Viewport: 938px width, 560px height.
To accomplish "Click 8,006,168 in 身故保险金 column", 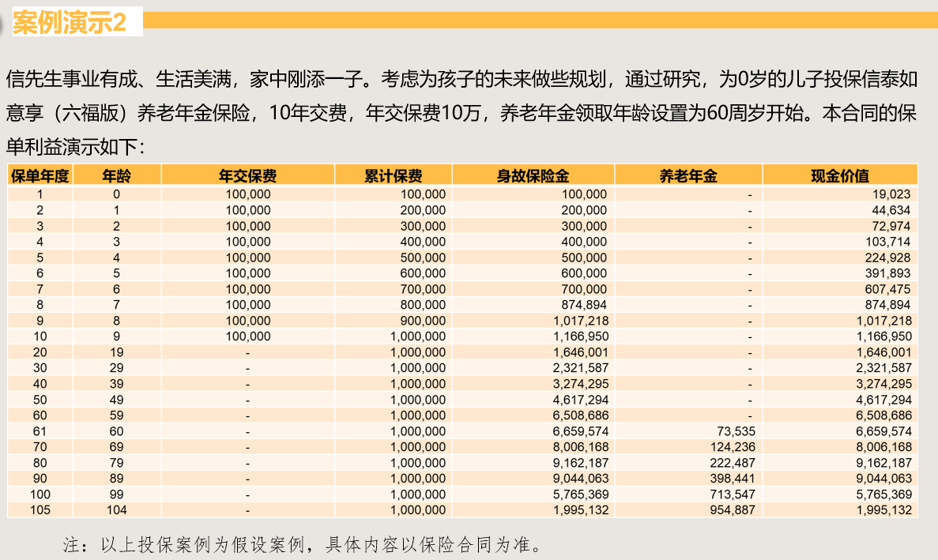I will pos(581,447).
